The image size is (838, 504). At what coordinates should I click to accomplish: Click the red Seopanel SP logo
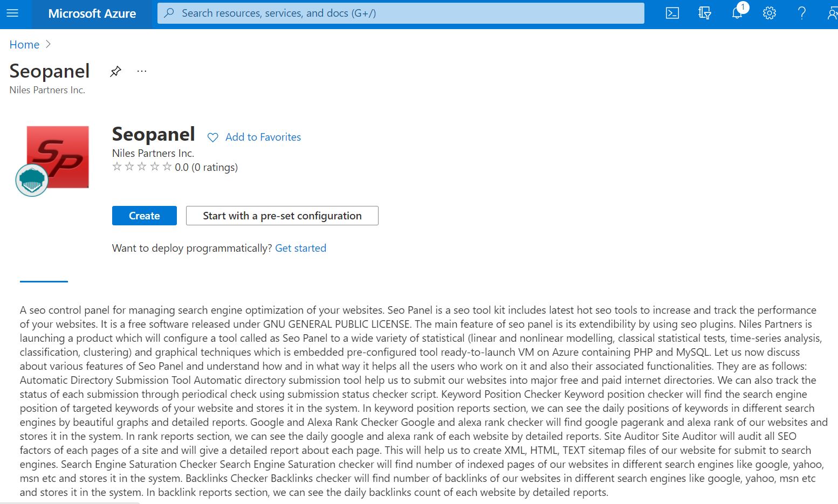tap(58, 157)
